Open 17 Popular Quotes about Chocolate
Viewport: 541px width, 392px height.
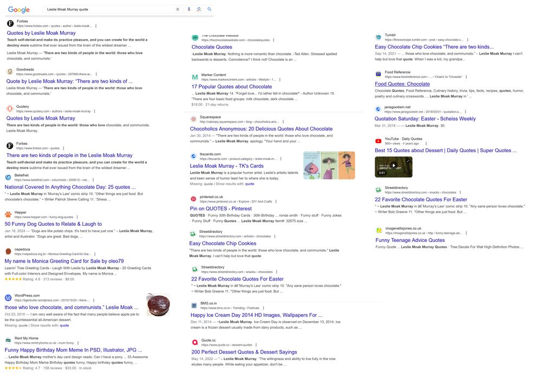pyautogui.click(x=232, y=87)
